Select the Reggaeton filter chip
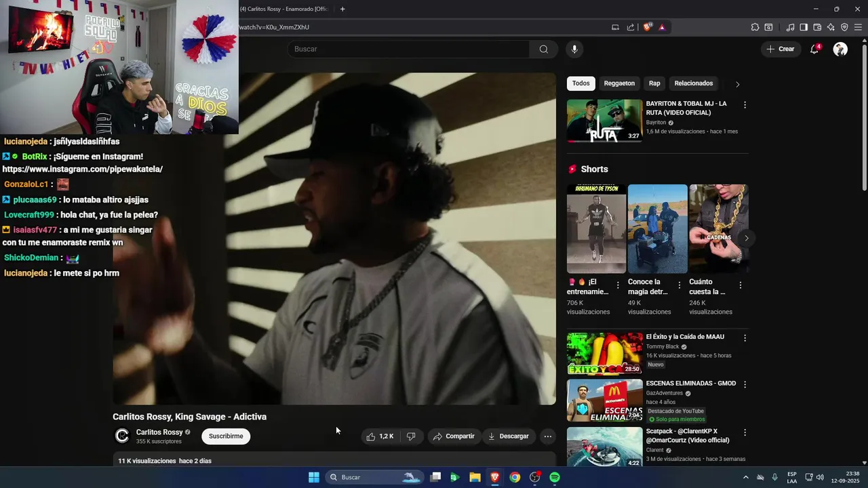 click(619, 83)
